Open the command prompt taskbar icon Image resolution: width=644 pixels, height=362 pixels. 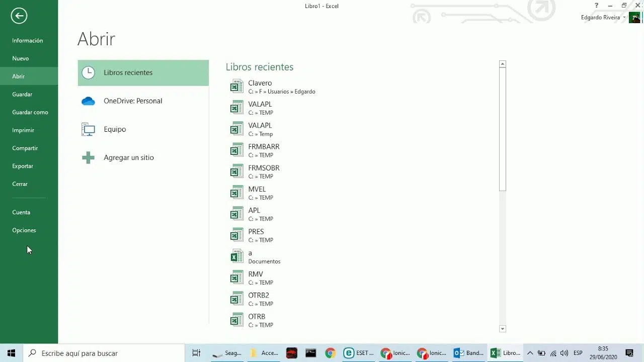[311, 353]
